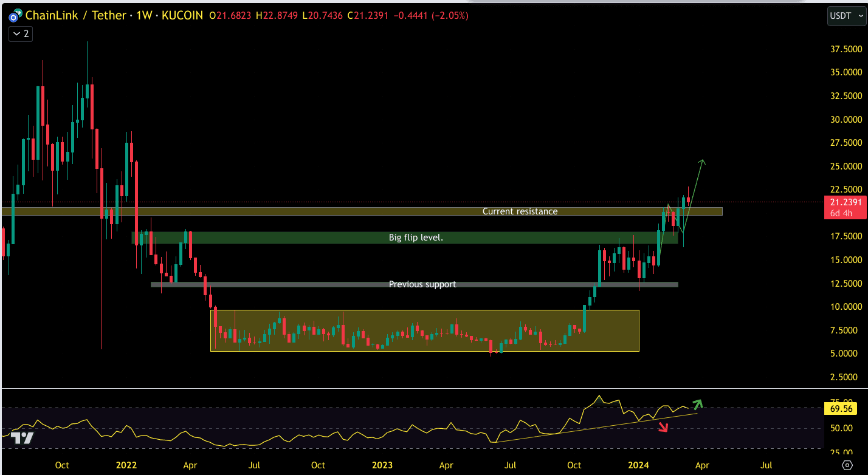Click 32.5000 on the price axis
The width and height of the screenshot is (868, 475).
coord(847,96)
